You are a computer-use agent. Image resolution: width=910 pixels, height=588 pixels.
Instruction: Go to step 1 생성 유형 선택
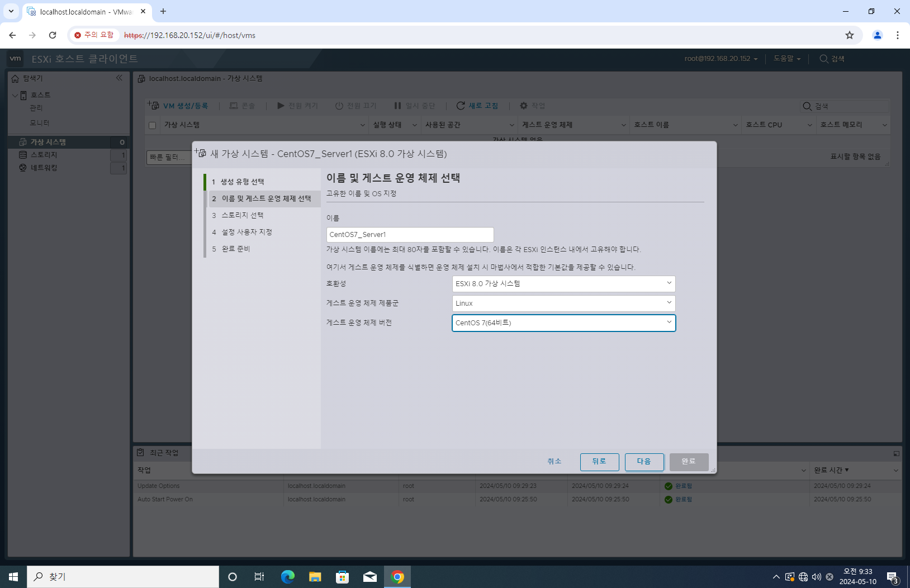(262, 182)
